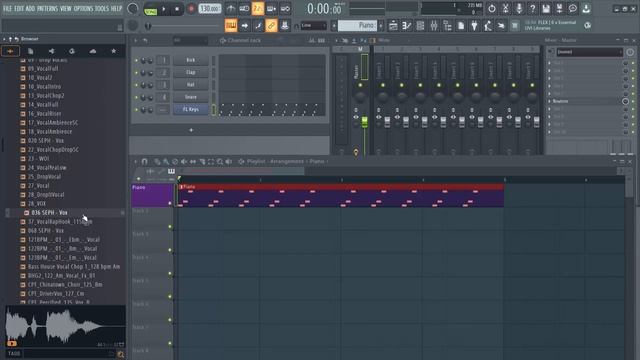Image resolution: width=640 pixels, height=360 pixels.
Task: Select the Browser cloud tab icon
Action: click(93, 51)
